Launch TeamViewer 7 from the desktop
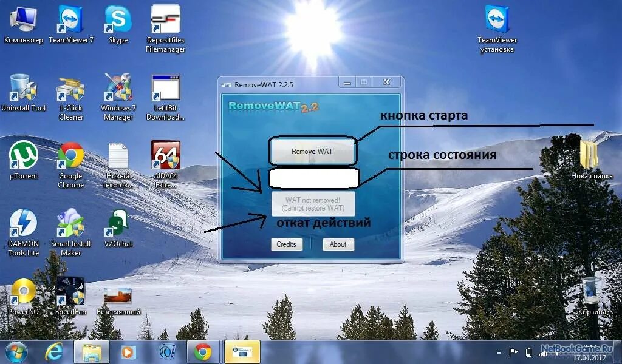Image resolution: width=622 pixels, height=364 pixels. point(71,24)
